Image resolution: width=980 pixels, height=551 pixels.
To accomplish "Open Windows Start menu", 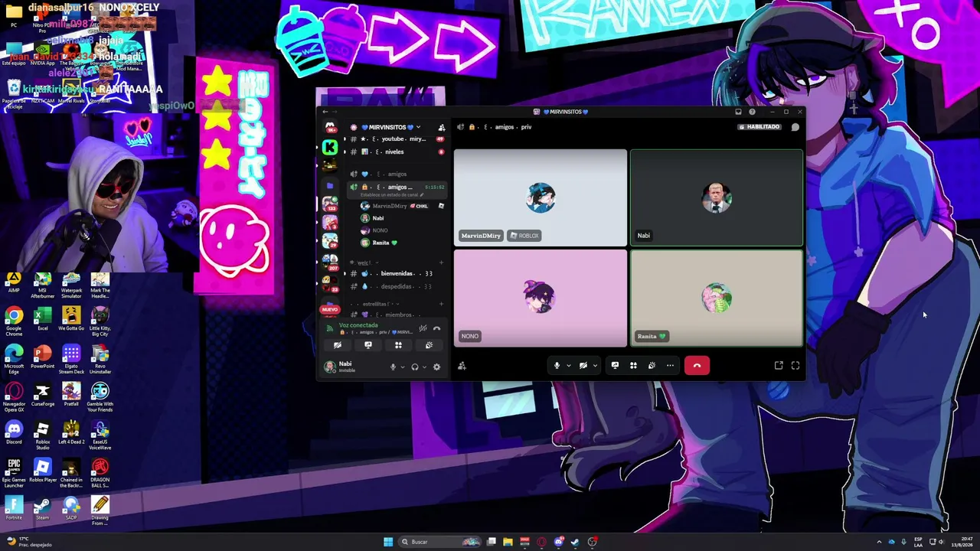I will point(388,542).
